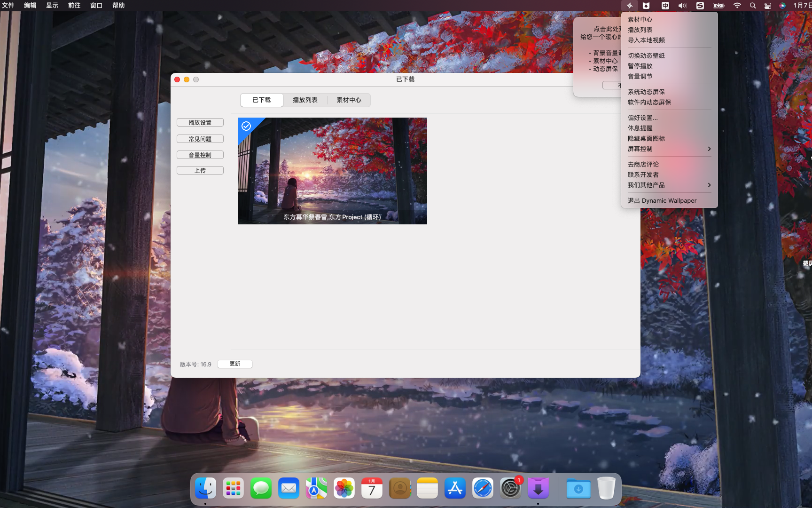Open the 前往 menu in the menu bar
The width and height of the screenshot is (812, 508).
pyautogui.click(x=74, y=6)
